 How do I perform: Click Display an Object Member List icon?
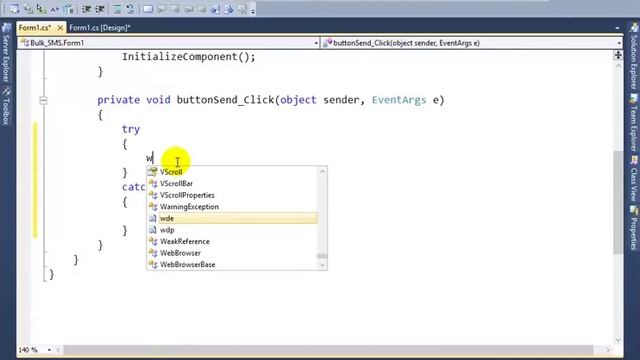[x=14, y=9]
